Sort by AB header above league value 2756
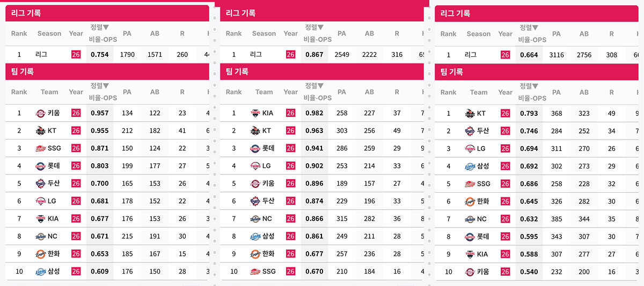The image size is (644, 286). point(584,33)
